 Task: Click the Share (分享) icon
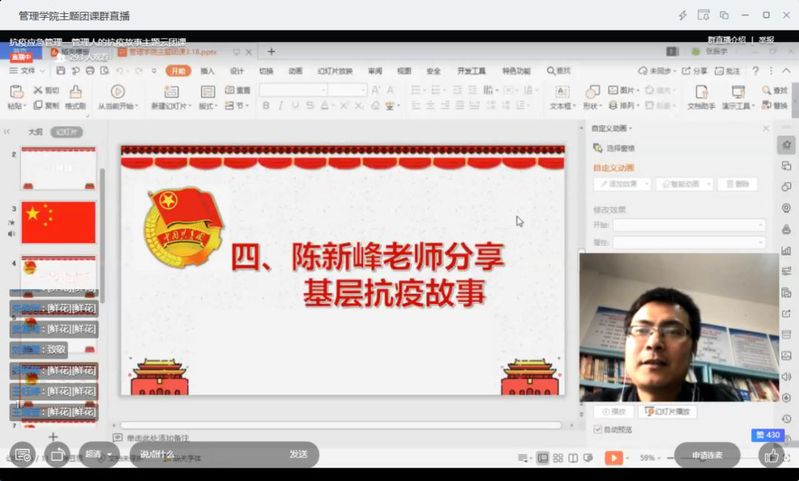tap(686, 70)
